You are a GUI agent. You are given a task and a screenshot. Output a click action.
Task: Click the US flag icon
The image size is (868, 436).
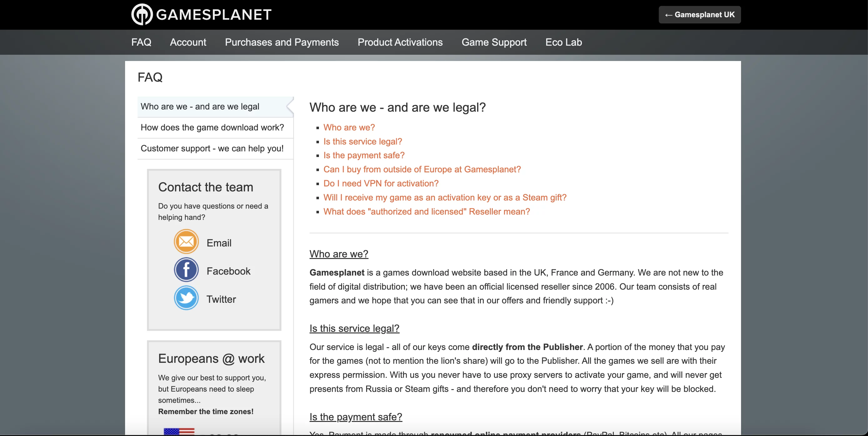179,431
